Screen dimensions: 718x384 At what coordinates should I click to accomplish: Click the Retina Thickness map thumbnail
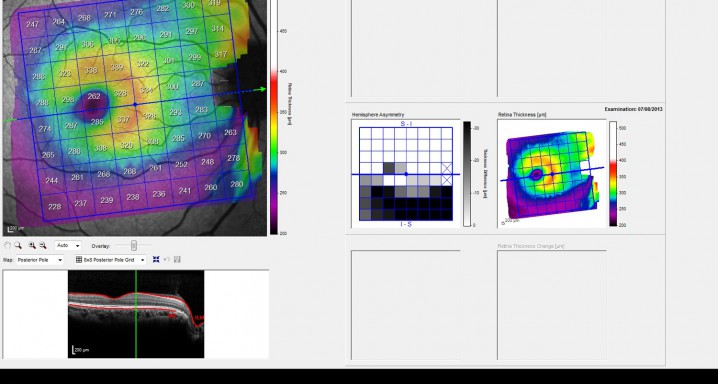click(x=552, y=174)
